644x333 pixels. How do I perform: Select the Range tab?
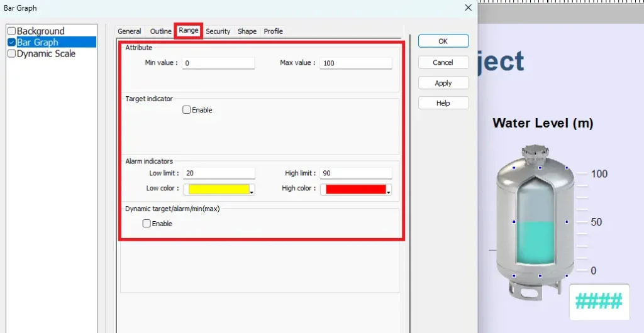189,30
